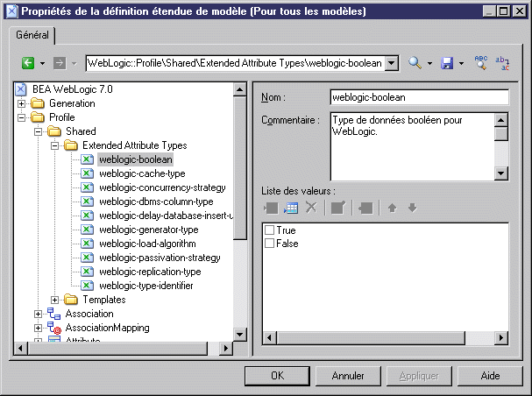Viewport: 532px width, 396px height.
Task: Collapse the Shared folder
Action: pos(38,131)
